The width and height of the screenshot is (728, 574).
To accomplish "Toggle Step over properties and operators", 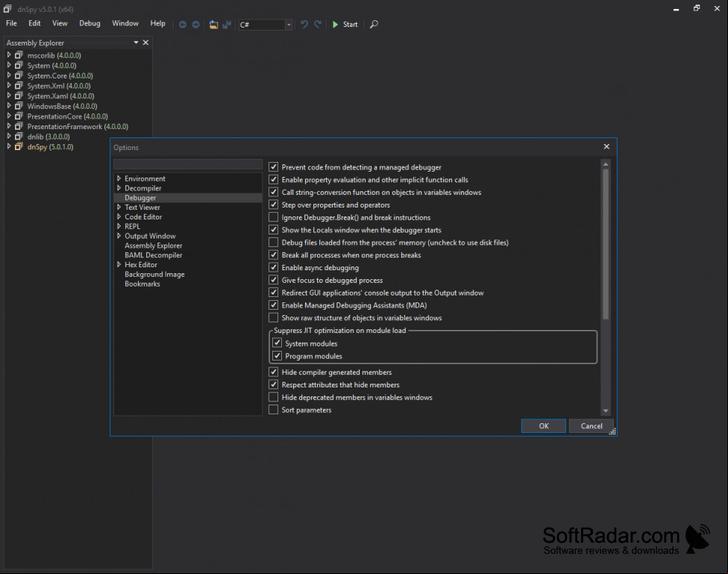I will click(274, 205).
